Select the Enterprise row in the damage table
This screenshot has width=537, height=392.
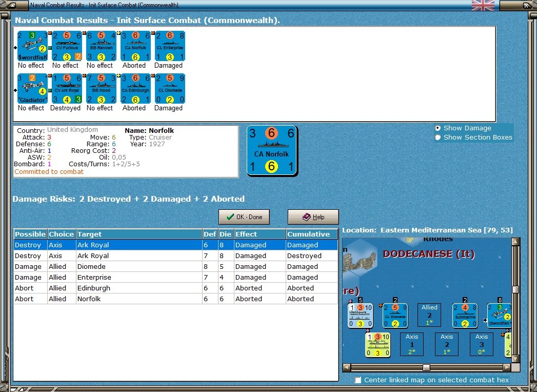tap(176, 277)
